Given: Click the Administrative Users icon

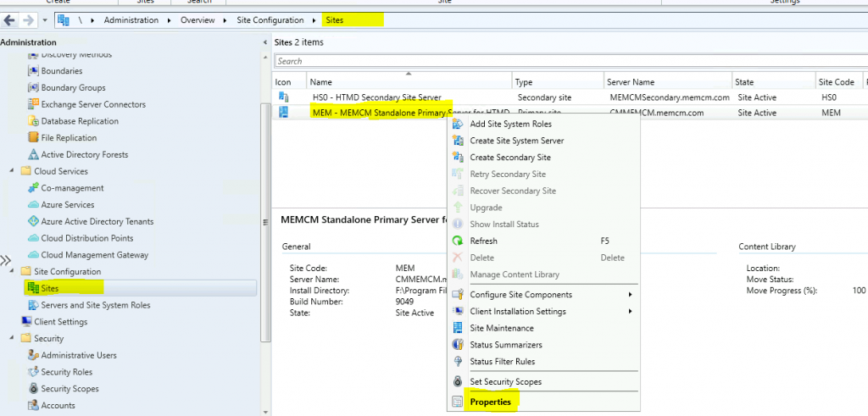Looking at the screenshot, I should click(x=33, y=355).
